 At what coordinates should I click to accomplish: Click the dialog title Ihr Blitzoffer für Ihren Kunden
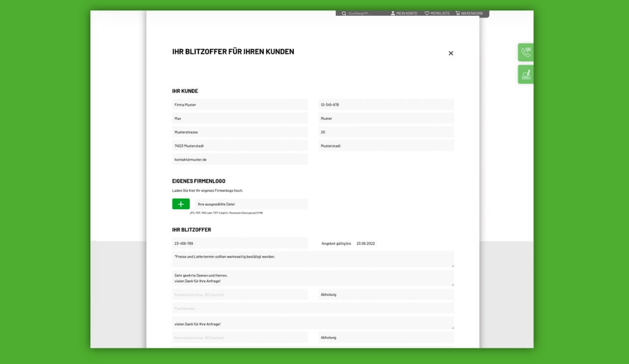(233, 52)
